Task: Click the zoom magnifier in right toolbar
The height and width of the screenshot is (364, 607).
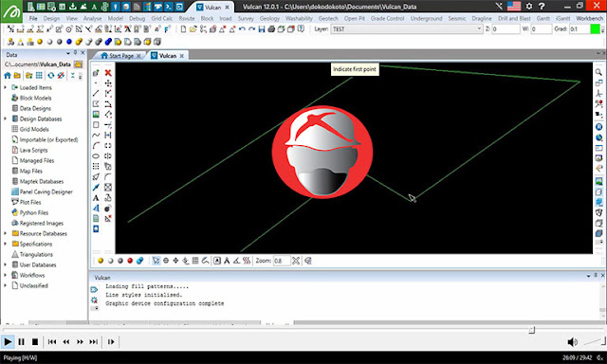Action: click(x=598, y=72)
